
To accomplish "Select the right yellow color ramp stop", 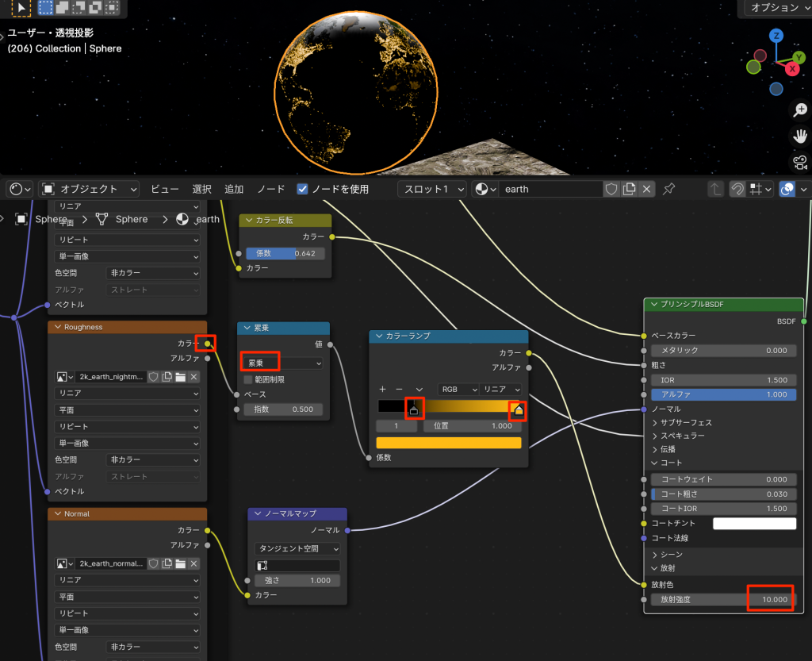I will click(x=518, y=409).
